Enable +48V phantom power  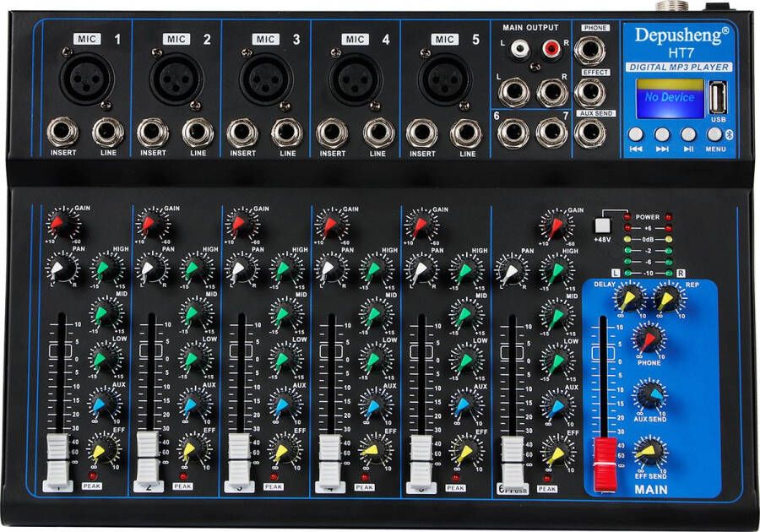tap(603, 226)
